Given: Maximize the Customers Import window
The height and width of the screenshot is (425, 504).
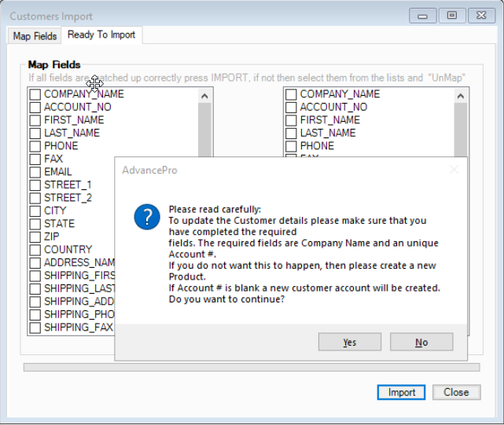Looking at the screenshot, I should [451, 16].
